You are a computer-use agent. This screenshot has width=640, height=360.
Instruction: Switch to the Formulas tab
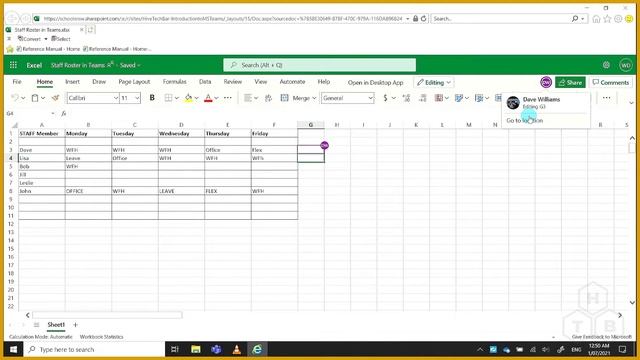pyautogui.click(x=174, y=82)
